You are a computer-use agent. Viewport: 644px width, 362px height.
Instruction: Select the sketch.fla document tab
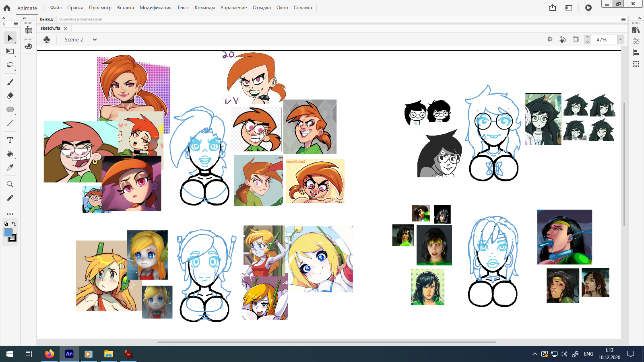[x=50, y=28]
